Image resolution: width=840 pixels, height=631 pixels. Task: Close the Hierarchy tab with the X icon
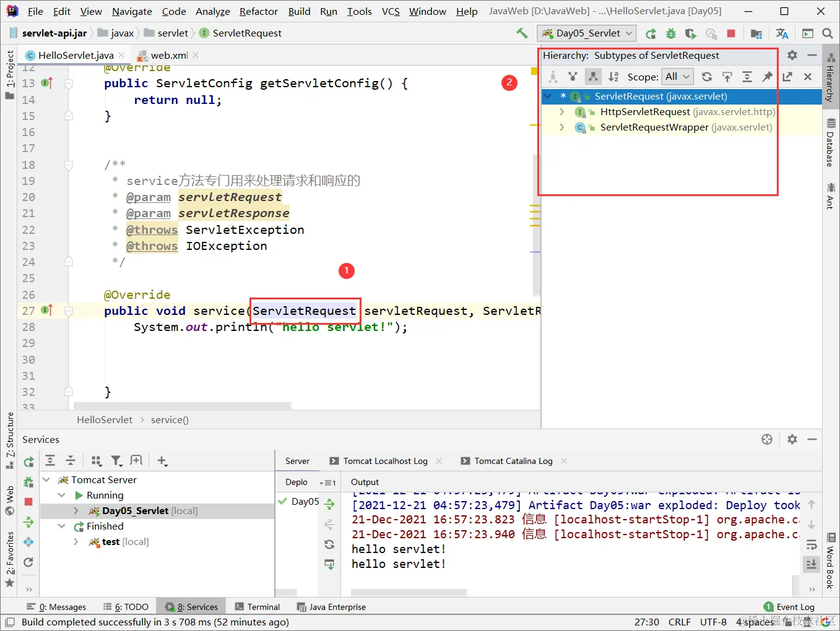pos(808,77)
